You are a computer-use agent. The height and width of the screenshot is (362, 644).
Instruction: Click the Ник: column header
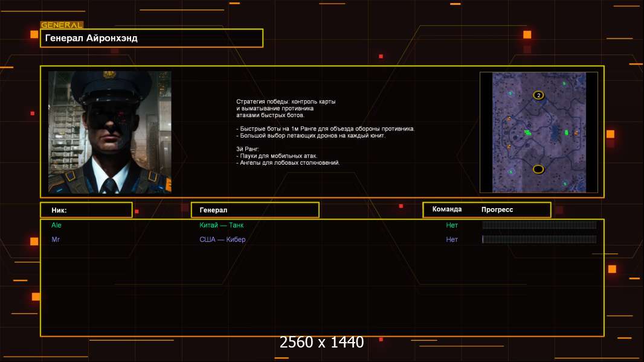pos(86,210)
